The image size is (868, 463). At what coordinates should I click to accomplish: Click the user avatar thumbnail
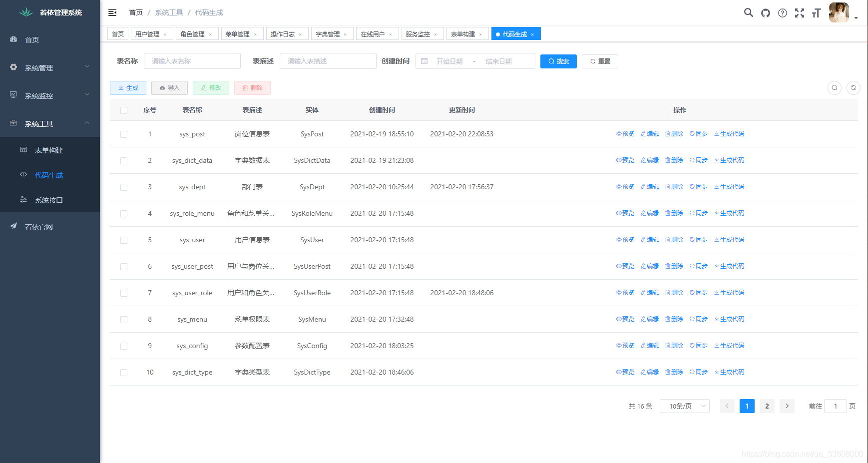pyautogui.click(x=839, y=12)
